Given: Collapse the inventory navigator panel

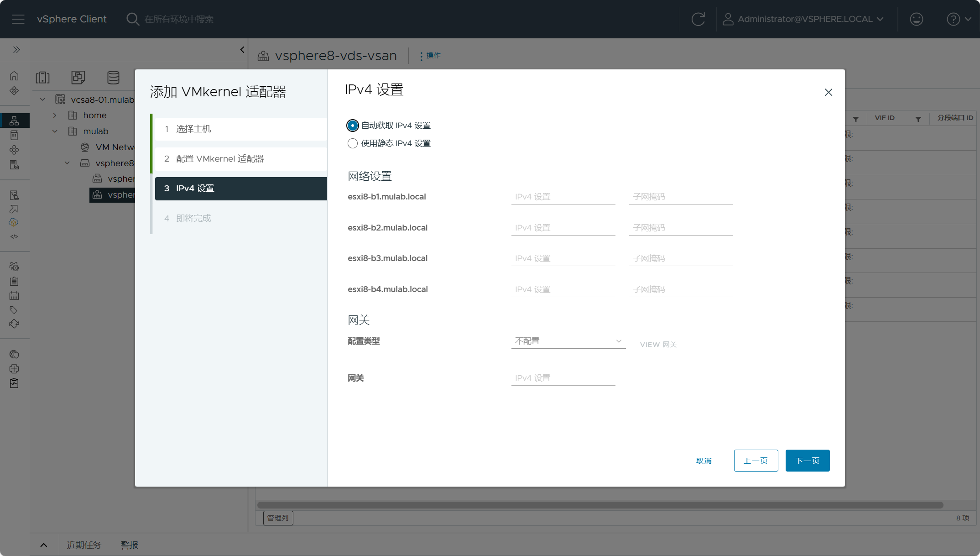Looking at the screenshot, I should [x=242, y=49].
